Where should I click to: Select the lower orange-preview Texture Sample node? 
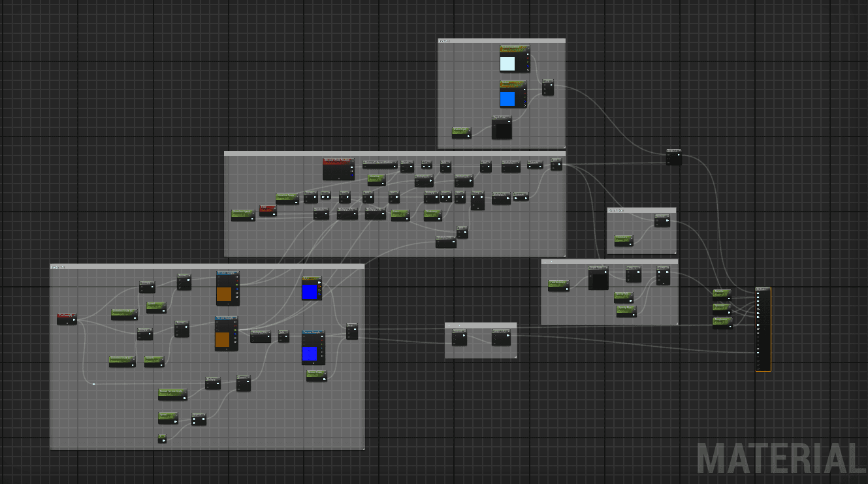(227, 333)
